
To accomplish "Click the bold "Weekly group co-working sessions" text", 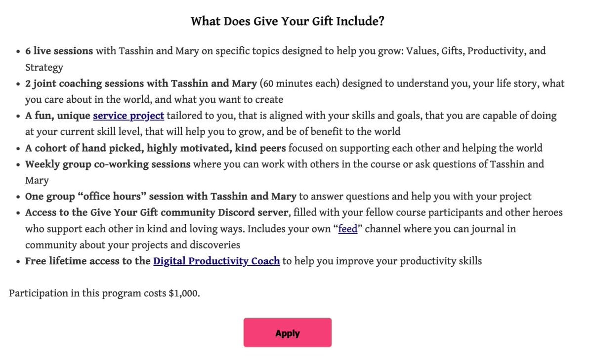I will (x=108, y=164).
